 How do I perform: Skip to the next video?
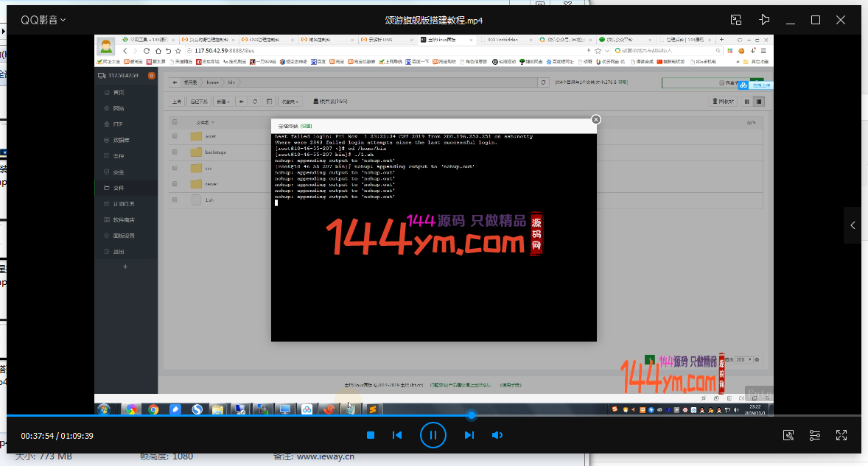pos(469,435)
